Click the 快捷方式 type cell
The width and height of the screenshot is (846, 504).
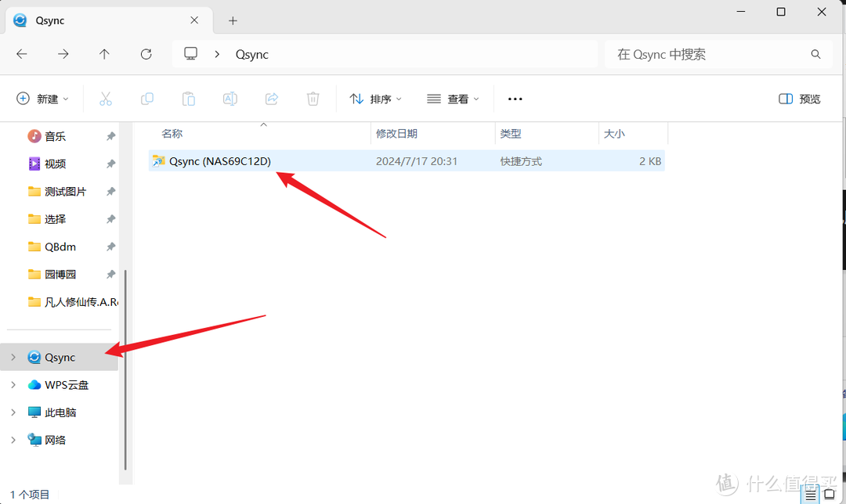(x=521, y=161)
